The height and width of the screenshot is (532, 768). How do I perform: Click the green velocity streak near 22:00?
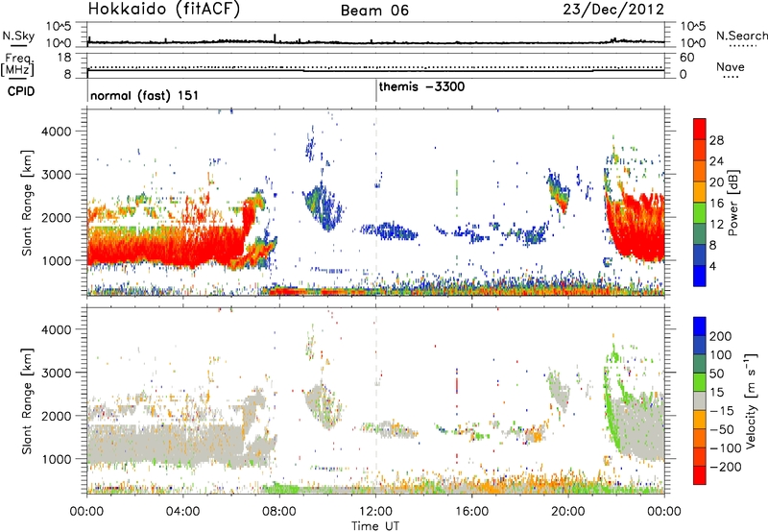[x=612, y=417]
